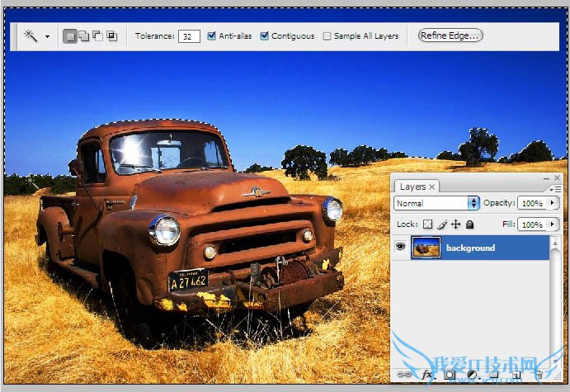The width and height of the screenshot is (570, 392).
Task: Enable Sample All Layers checkbox
Action: [x=327, y=36]
